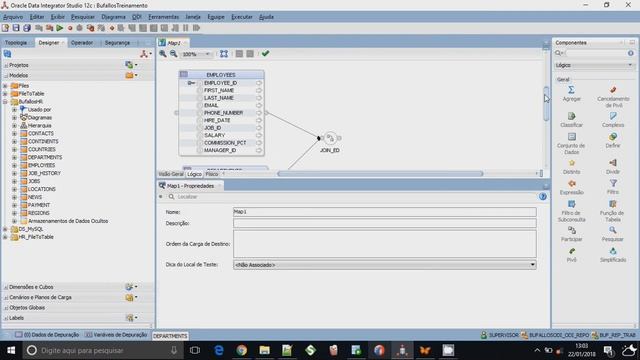
Task: Select the Cancelamento de Pivô component
Action: click(613, 96)
